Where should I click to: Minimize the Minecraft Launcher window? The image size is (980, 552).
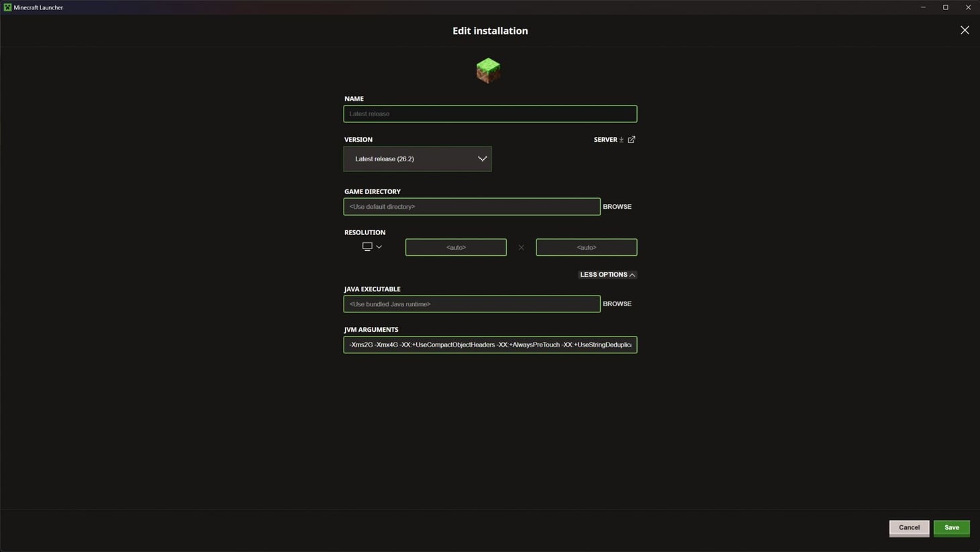[x=923, y=7]
